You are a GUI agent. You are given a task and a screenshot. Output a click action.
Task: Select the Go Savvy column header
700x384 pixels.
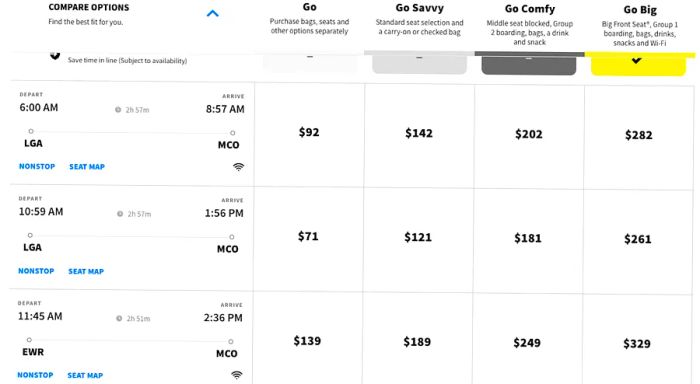pyautogui.click(x=419, y=8)
